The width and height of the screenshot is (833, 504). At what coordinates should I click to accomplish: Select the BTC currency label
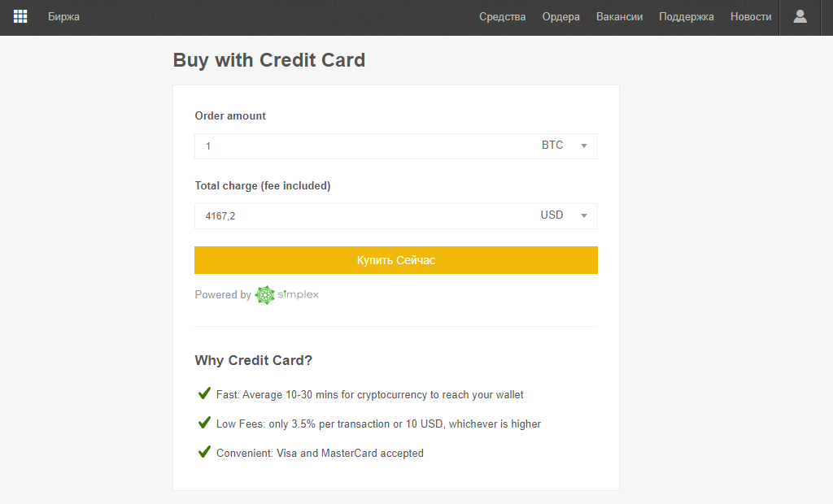coord(552,145)
